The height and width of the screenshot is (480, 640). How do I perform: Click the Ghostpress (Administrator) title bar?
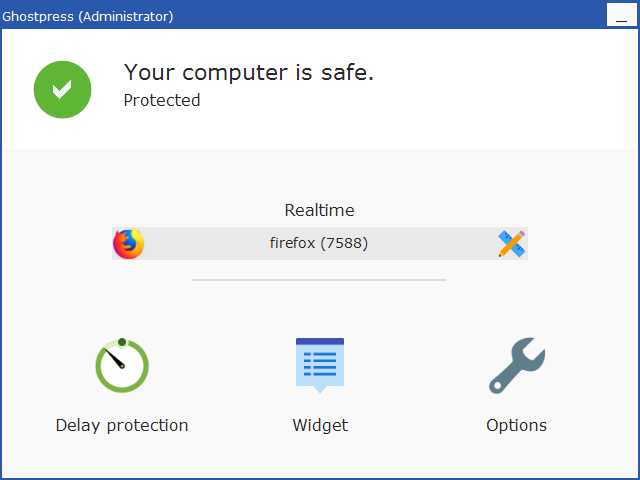pyautogui.click(x=302, y=16)
